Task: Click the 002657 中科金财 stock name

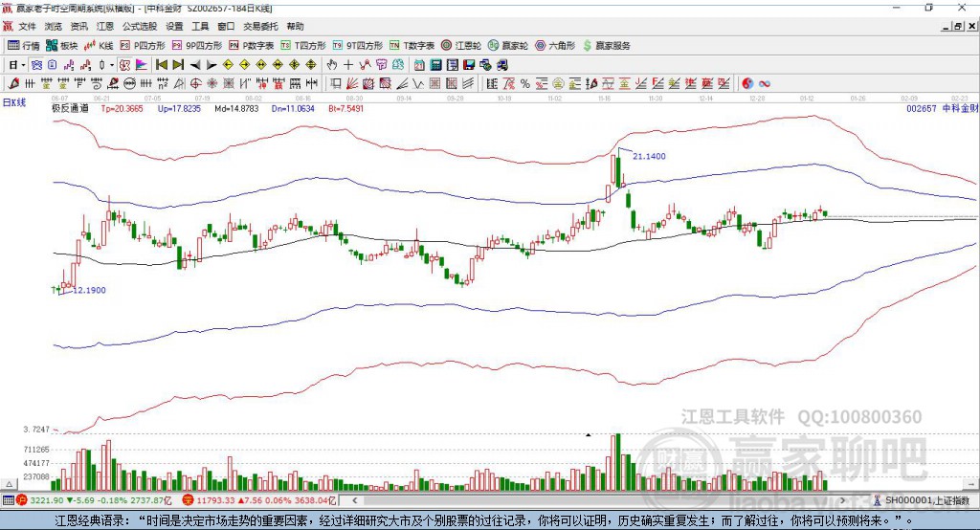Action: [x=943, y=109]
